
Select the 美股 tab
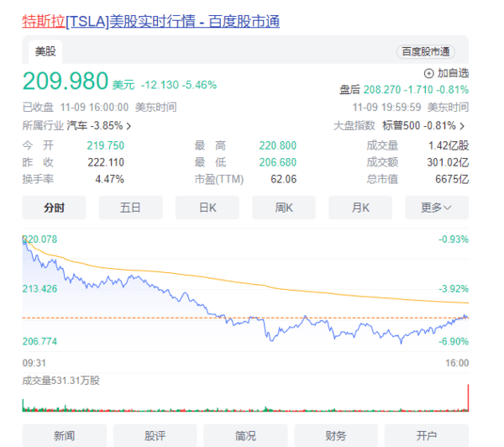click(45, 51)
